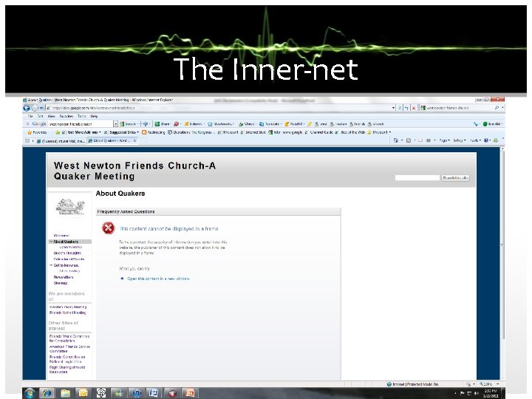Viewport: 532px width, 399px height.
Task: Click the Windows Explorer folder taskbar icon
Action: point(65,393)
